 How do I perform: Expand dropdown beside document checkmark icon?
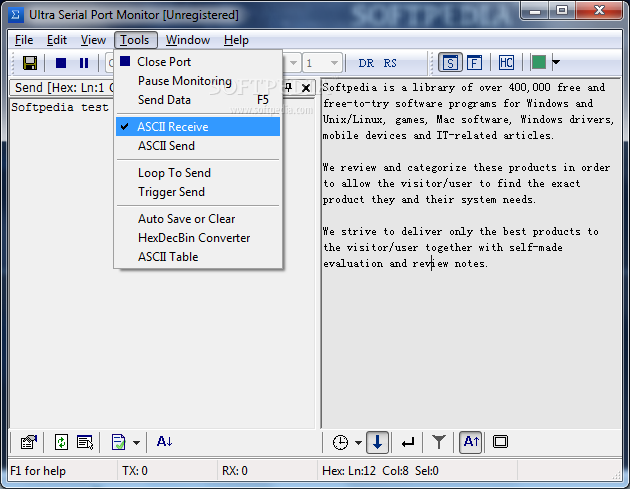137,443
